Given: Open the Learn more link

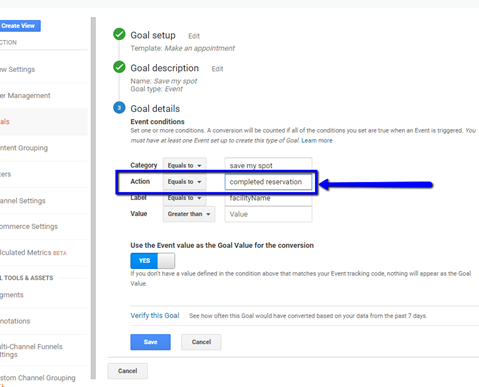Looking at the screenshot, I should point(317,141).
